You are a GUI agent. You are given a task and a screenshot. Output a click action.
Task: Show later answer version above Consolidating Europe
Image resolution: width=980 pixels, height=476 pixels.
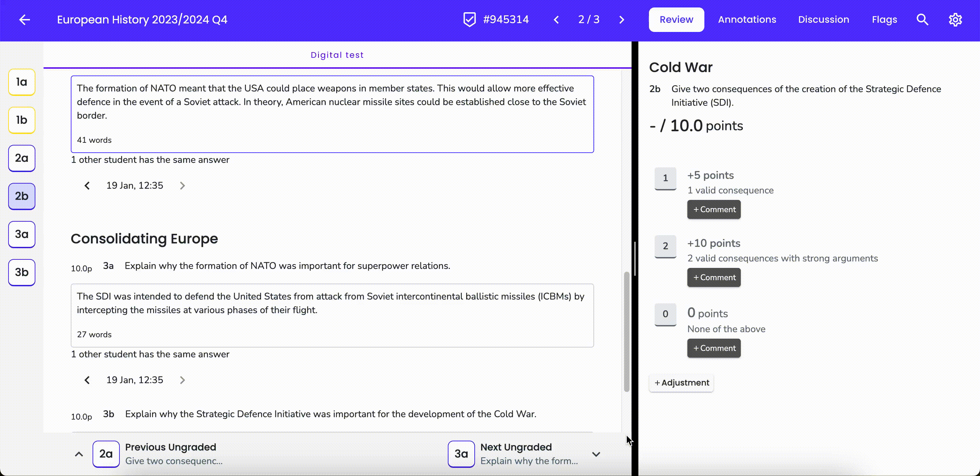(182, 186)
